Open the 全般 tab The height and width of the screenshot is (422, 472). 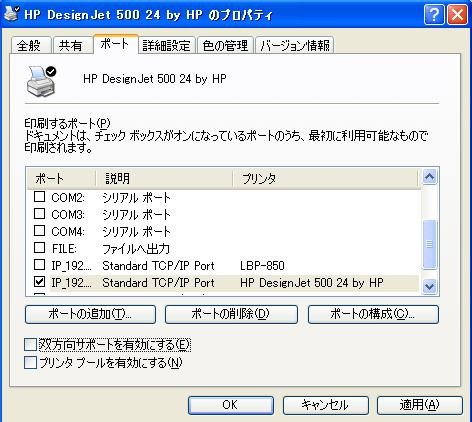30,45
